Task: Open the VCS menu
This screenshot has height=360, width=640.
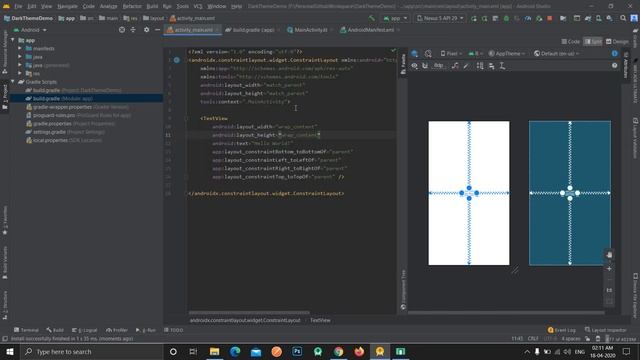Action: (x=198, y=6)
